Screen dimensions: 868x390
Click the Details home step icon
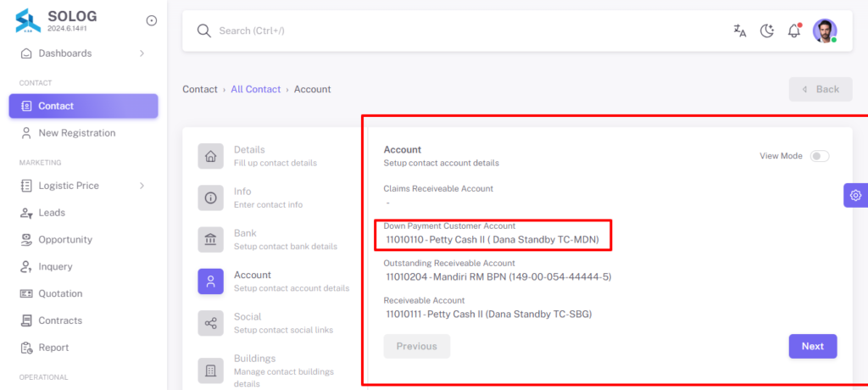[x=211, y=156]
